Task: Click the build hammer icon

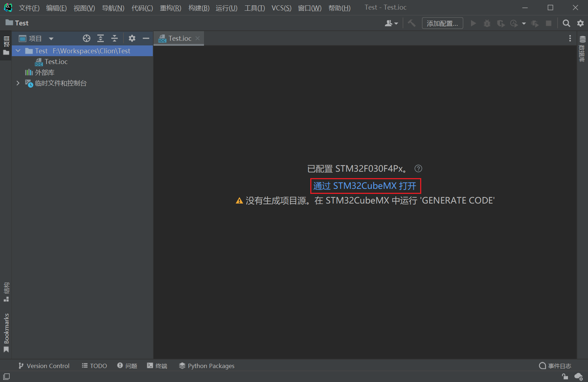Action: pos(412,23)
